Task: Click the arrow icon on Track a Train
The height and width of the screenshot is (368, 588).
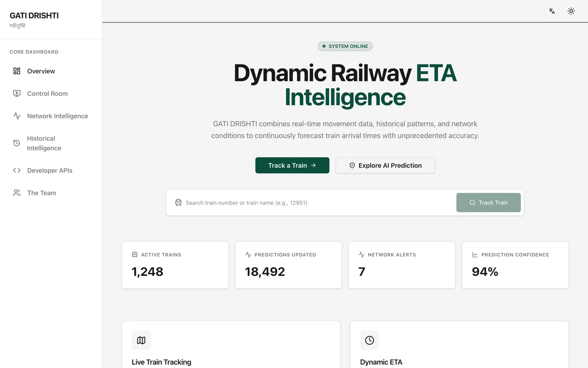Action: pos(313,166)
